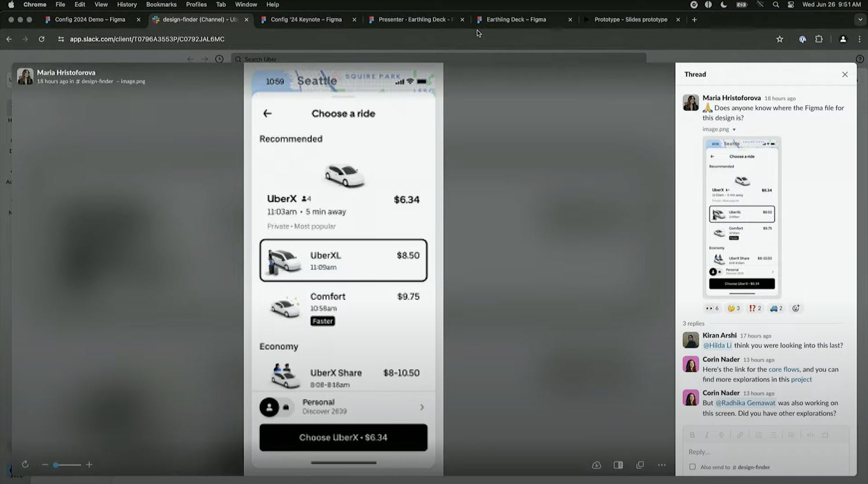Screen dimensions: 868x484
Task: Adjust the image zoom slider
Action: (56, 464)
